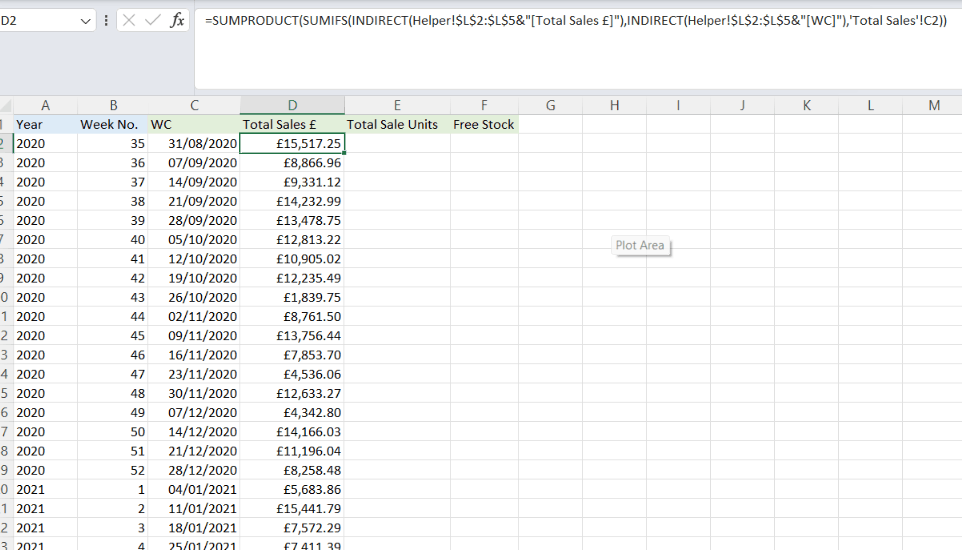Image resolution: width=962 pixels, height=550 pixels.
Task: Click the Enter checkmark formula icon
Action: click(153, 20)
